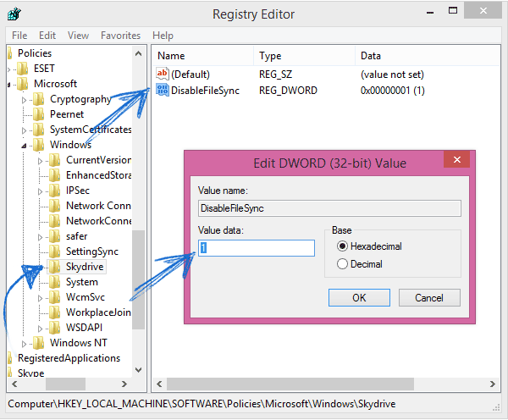508x420 pixels.
Task: Collapse the Microsoft tree node
Action: (9, 85)
